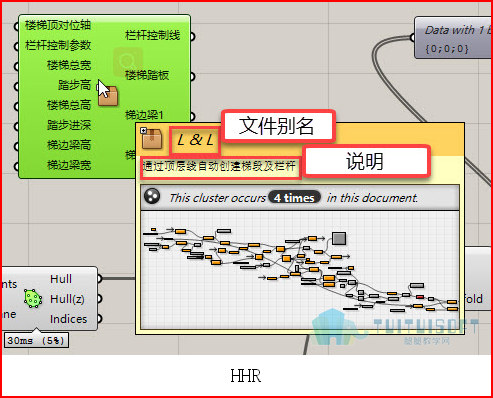Viewport: 493px width, 398px height.
Task: Click the Hull(z) output label
Action: (x=67, y=299)
